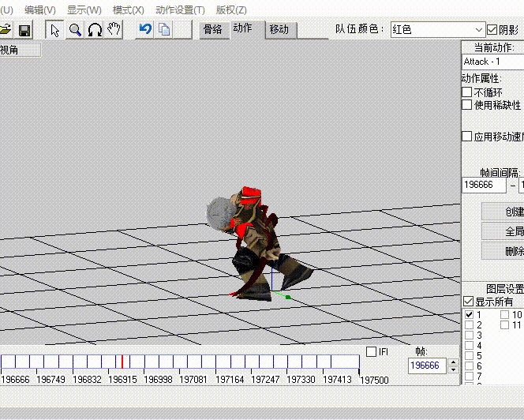Screen dimensions: 524x420
Task: Click the frame interval start field 196666
Action: (x=484, y=185)
